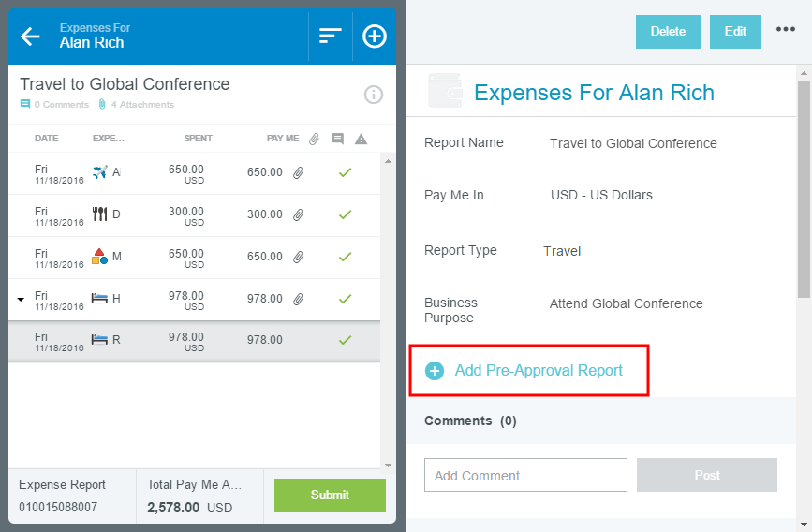This screenshot has width=812, height=532.
Task: Open the 4 Attachments link
Action: (137, 105)
